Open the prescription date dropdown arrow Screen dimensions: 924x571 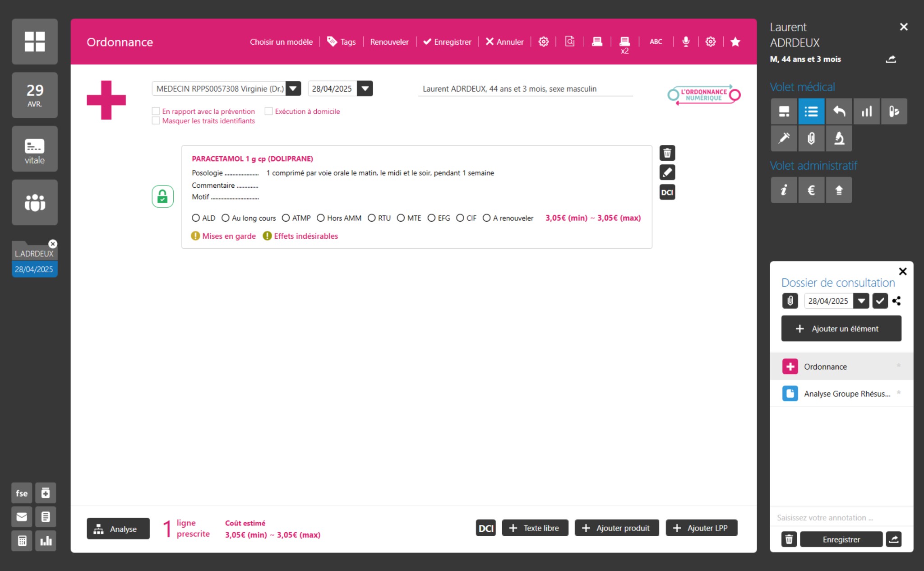click(365, 88)
